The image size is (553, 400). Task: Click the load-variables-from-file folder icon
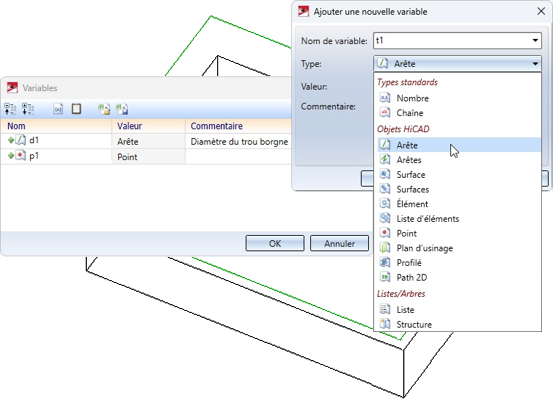[104, 109]
